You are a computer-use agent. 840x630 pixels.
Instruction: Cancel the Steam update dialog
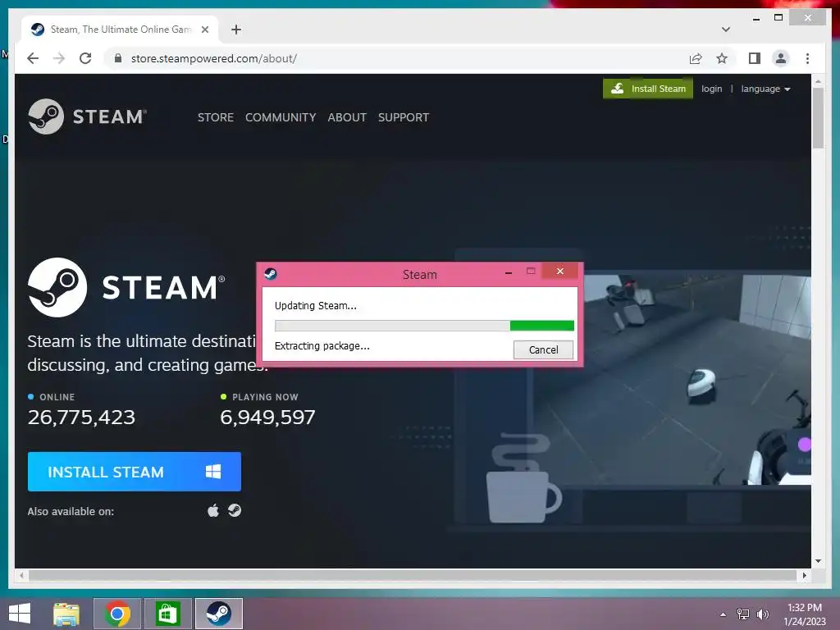[x=543, y=349]
